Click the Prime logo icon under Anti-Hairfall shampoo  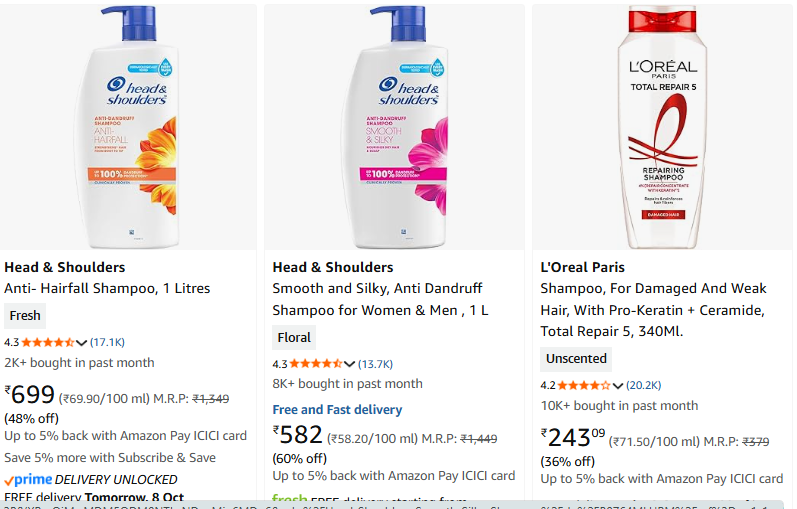click(28, 480)
